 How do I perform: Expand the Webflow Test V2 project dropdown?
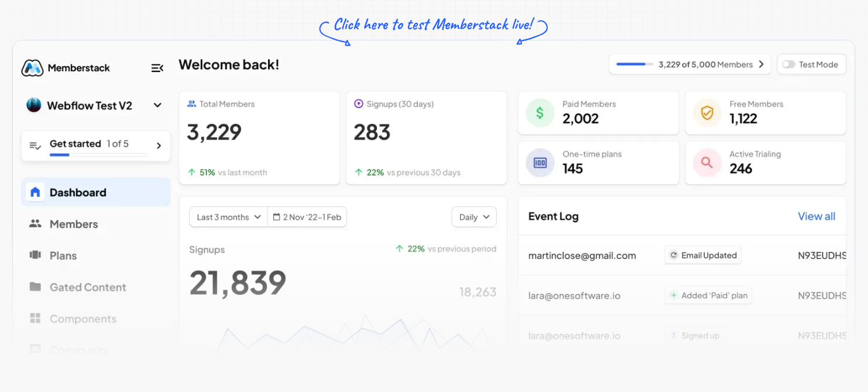click(157, 105)
